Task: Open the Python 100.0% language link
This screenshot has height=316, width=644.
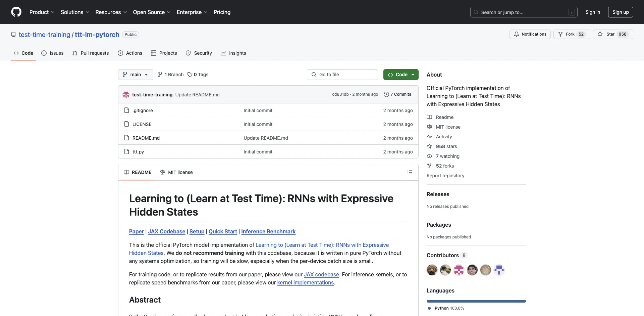Action: [x=446, y=308]
